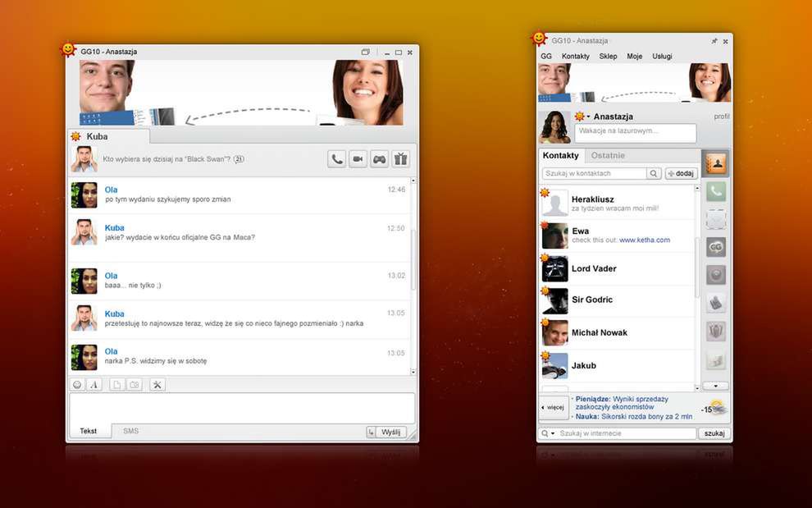Viewport: 812px width, 508px height.
Task: Open the gift box icon in sidebar
Action: click(x=716, y=331)
